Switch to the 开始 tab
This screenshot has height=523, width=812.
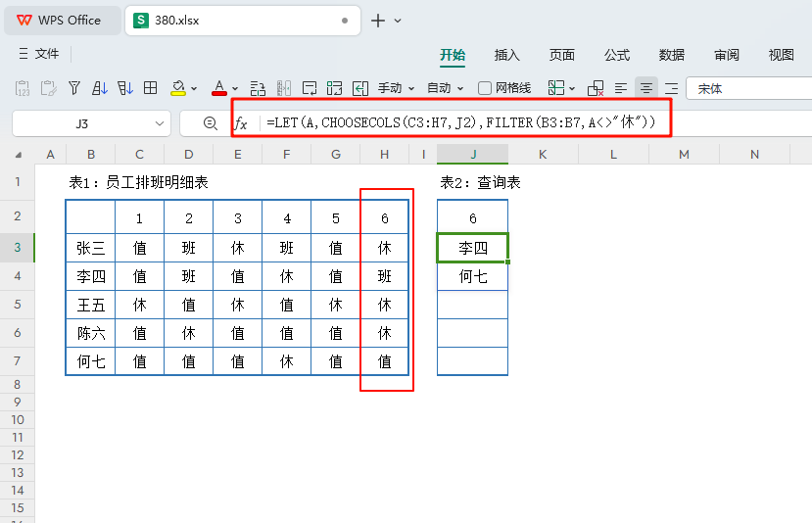pos(453,55)
